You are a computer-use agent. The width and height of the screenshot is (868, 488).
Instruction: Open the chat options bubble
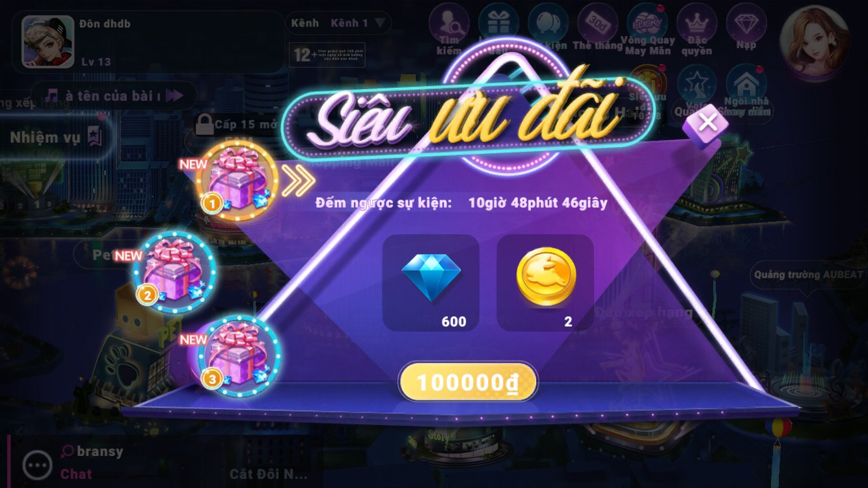37,465
